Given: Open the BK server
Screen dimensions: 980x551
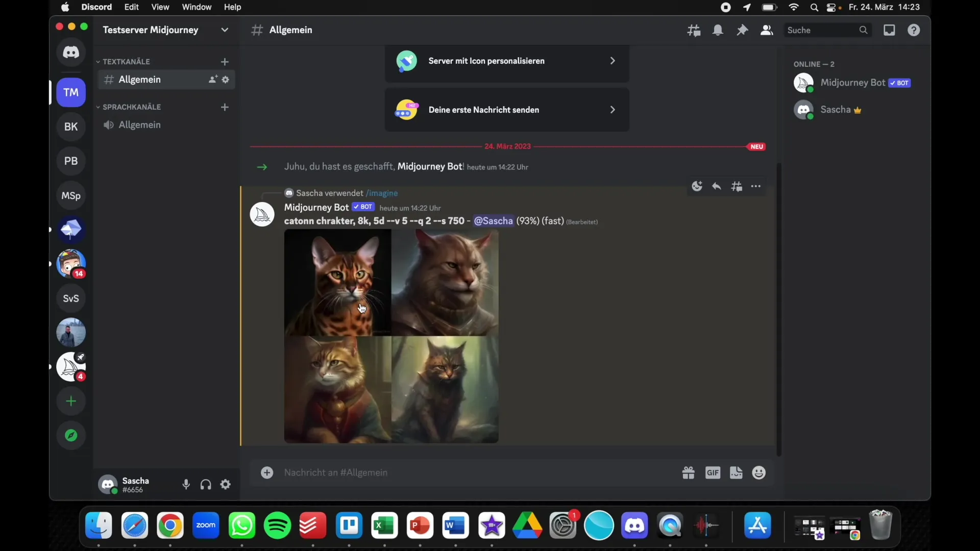Looking at the screenshot, I should click(71, 127).
